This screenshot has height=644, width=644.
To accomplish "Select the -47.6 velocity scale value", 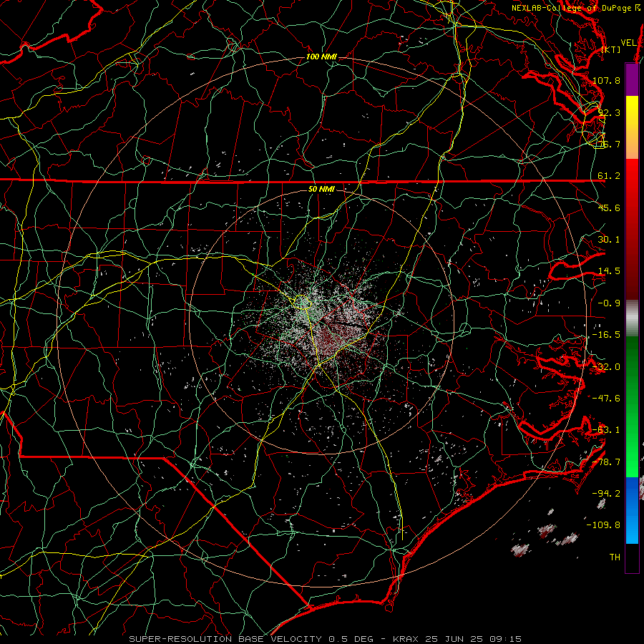I will (606, 398).
